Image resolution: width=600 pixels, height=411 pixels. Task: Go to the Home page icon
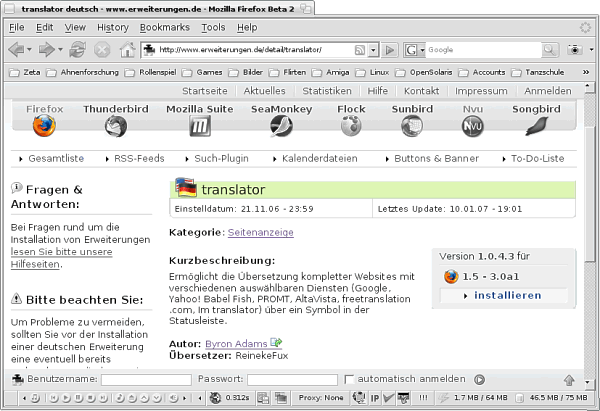(128, 49)
